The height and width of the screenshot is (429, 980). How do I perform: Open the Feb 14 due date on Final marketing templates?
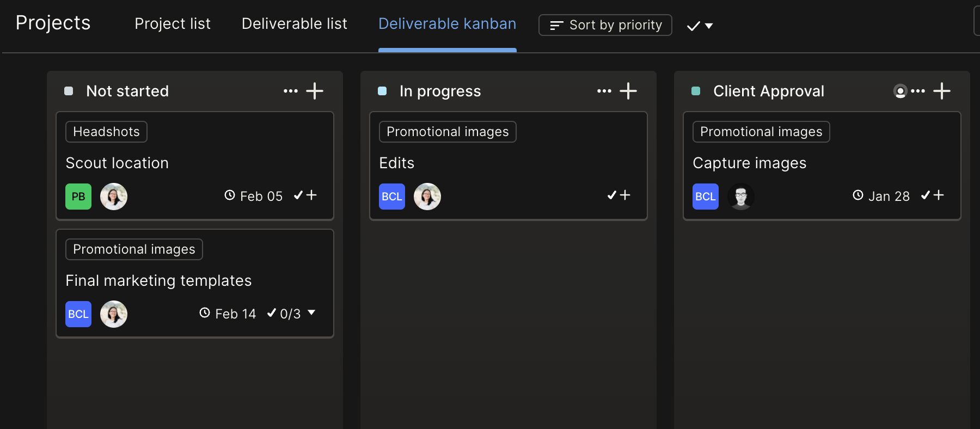click(228, 314)
